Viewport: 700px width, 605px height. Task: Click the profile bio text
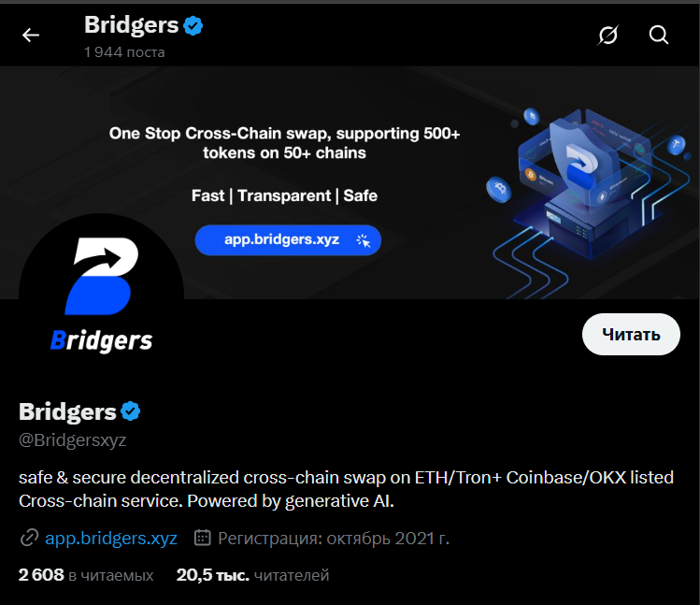(x=346, y=489)
